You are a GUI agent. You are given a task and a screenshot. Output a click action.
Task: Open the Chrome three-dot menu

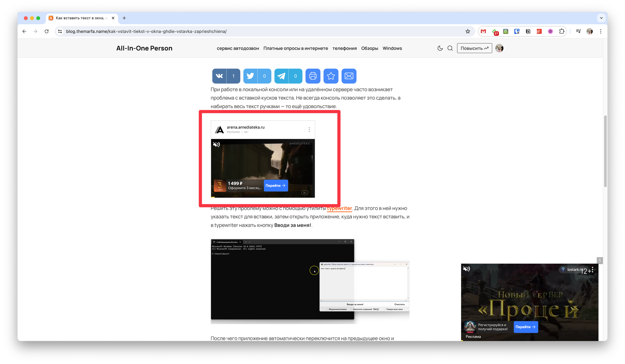coord(601,31)
